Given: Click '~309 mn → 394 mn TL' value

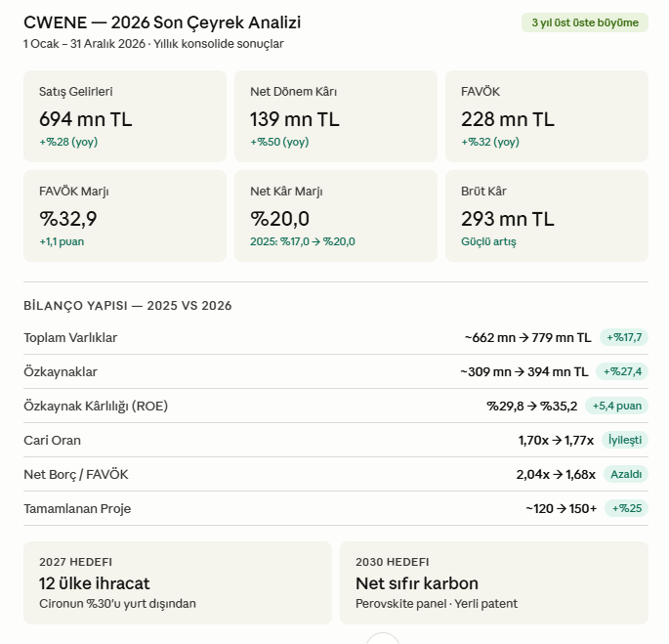Looking at the screenshot, I should pos(523,372).
